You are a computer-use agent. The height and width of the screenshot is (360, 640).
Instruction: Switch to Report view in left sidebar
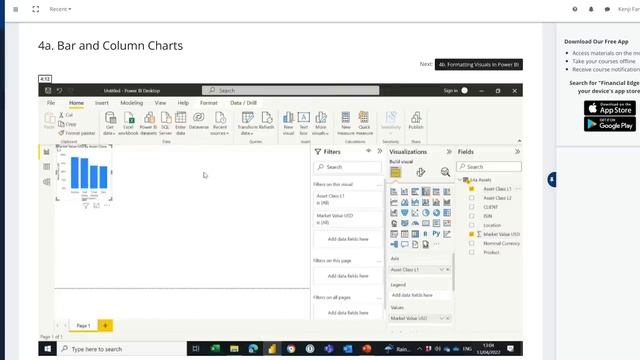click(x=47, y=152)
